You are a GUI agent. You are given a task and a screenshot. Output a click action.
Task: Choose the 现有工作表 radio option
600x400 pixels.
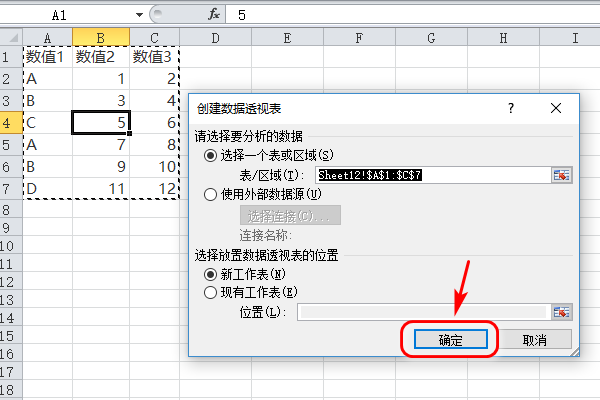[x=210, y=292]
